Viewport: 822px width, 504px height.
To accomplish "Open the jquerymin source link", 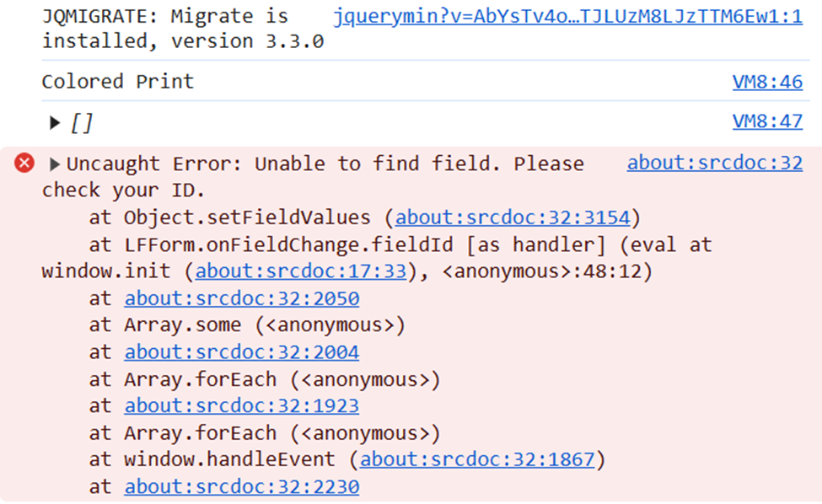I will 567,17.
